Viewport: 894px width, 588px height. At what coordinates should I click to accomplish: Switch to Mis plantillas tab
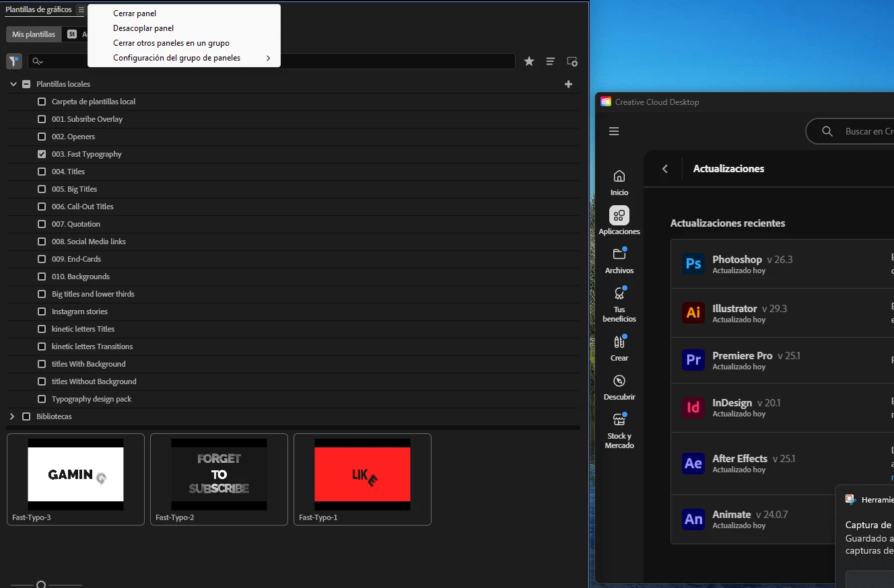(x=34, y=34)
